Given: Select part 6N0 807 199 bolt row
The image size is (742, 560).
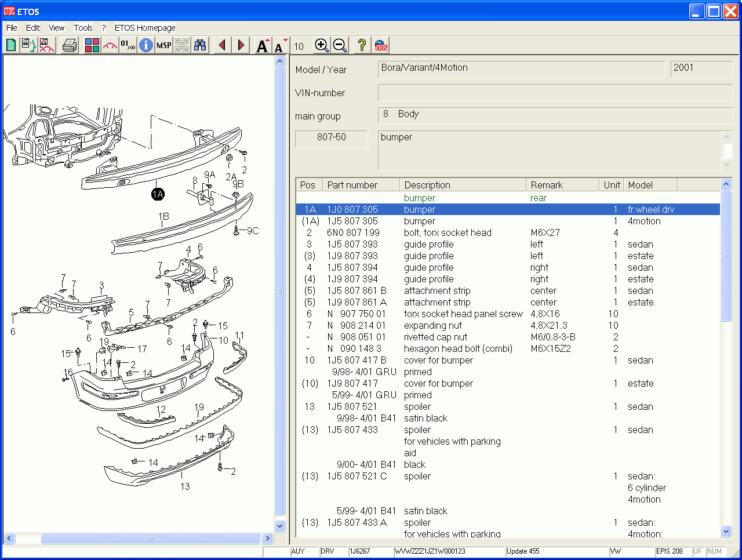Looking at the screenshot, I should (508, 232).
